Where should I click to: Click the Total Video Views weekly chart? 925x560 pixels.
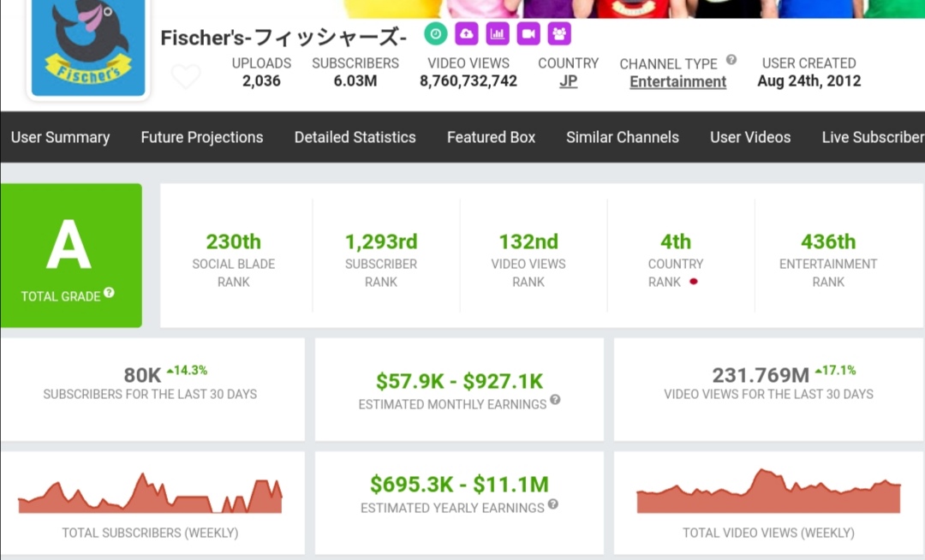pyautogui.click(x=768, y=491)
